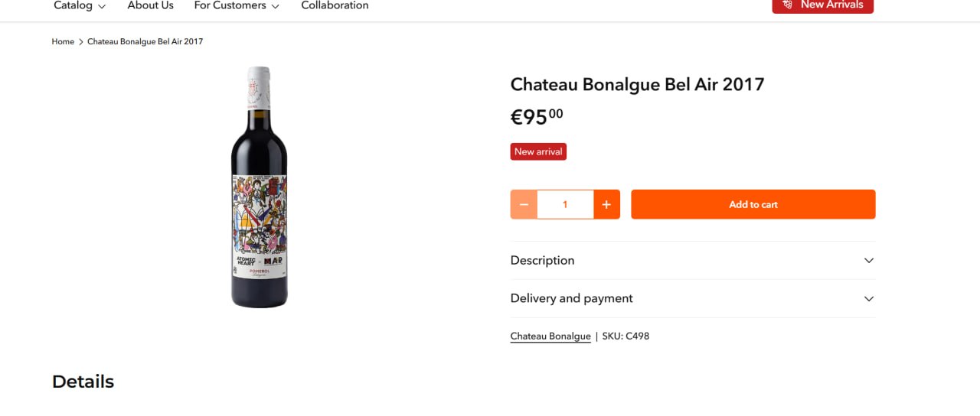Click the chevron beside For Customers

click(276, 6)
